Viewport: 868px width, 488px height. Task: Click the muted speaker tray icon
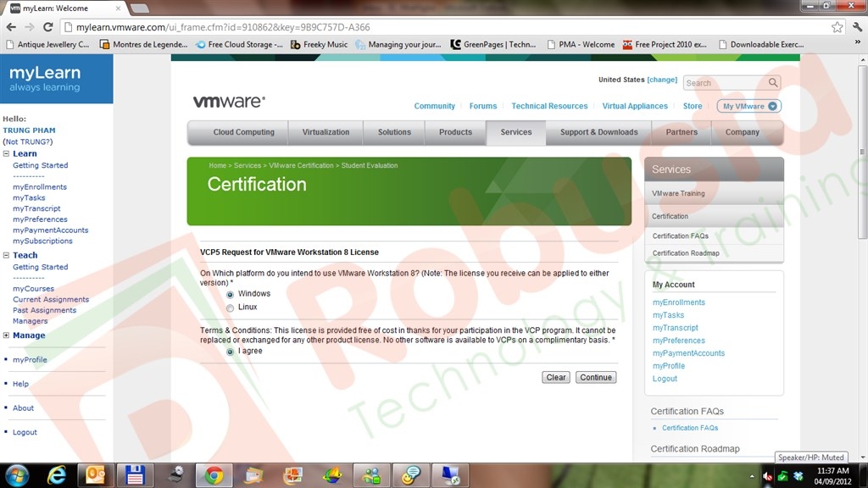[767, 476]
